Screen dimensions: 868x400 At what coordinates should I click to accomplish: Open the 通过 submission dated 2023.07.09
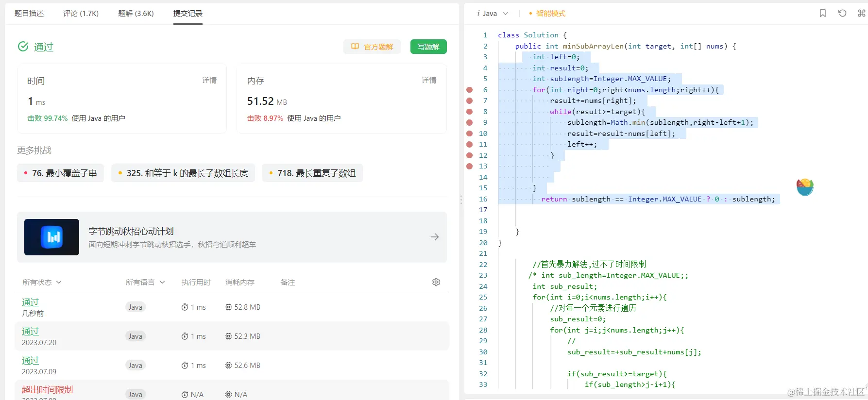[30, 361]
